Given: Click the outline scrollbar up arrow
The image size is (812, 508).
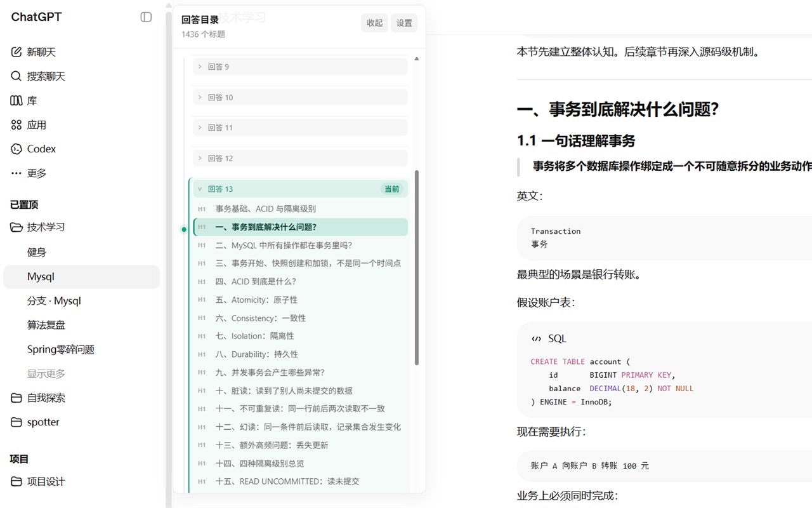Looking at the screenshot, I should pyautogui.click(x=417, y=58).
